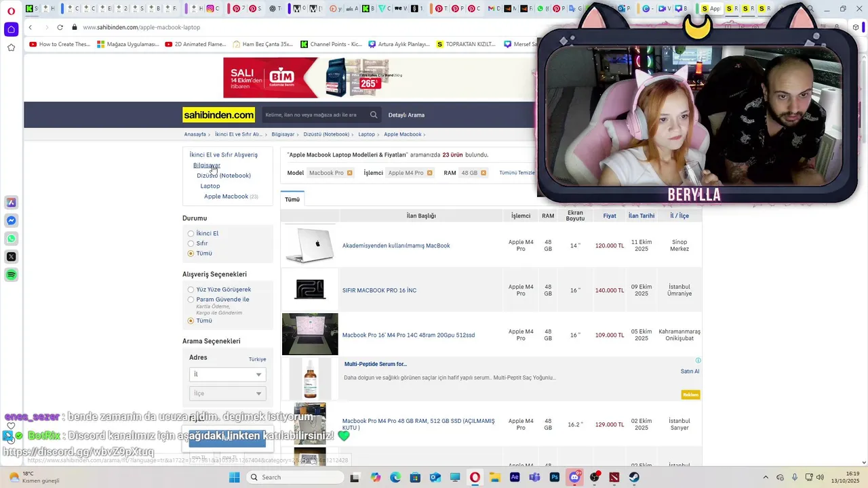
Task: Click the site padlock icon
Action: coord(75,27)
